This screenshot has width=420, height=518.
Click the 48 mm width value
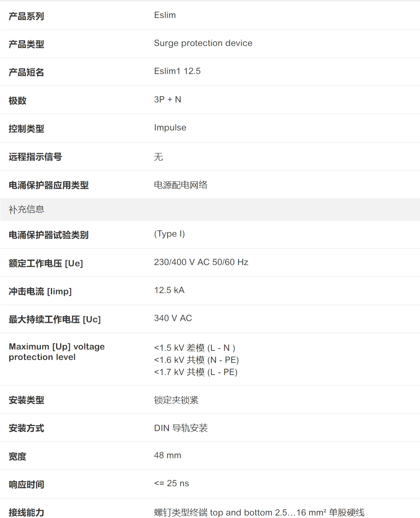coord(168,455)
